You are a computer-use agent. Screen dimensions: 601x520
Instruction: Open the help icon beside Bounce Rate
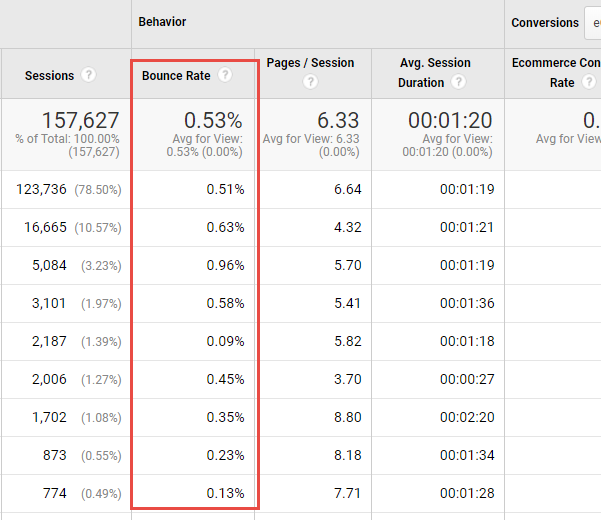(x=225, y=75)
